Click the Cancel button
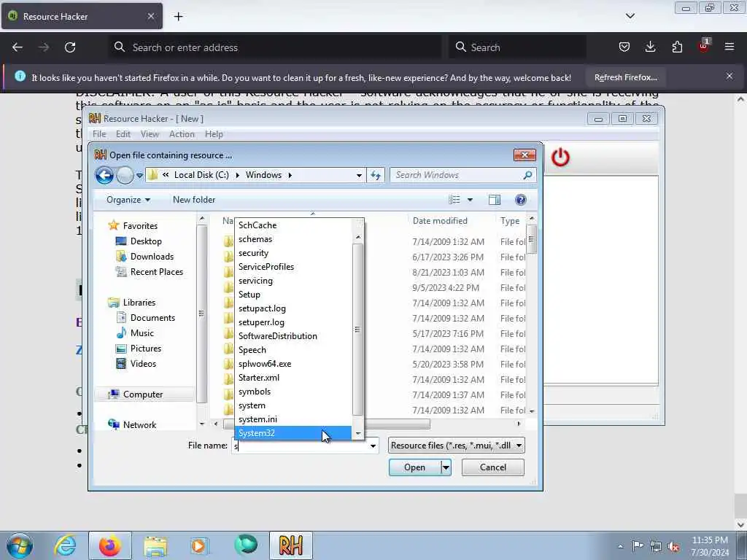Viewport: 747px width, 560px height. point(493,467)
